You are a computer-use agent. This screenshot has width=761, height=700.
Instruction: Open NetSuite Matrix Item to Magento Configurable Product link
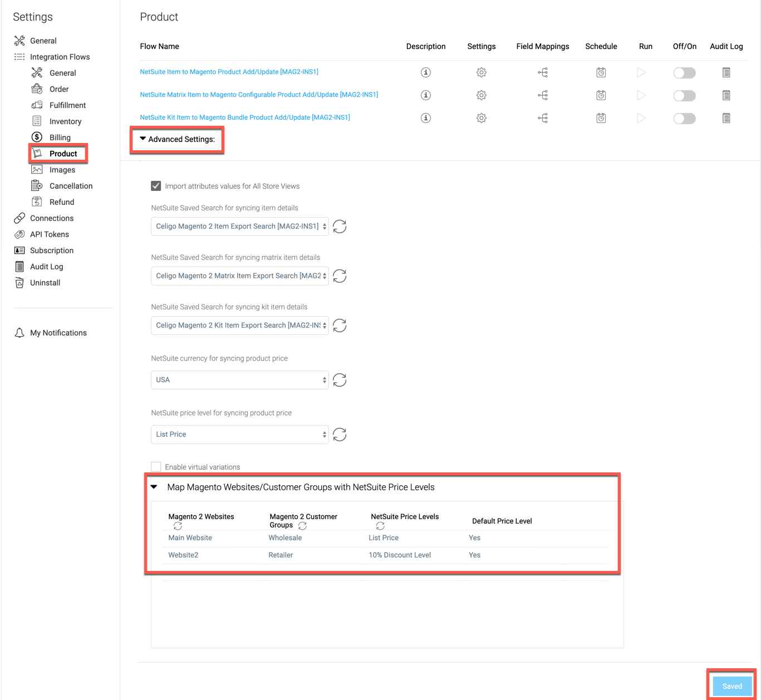coord(259,95)
